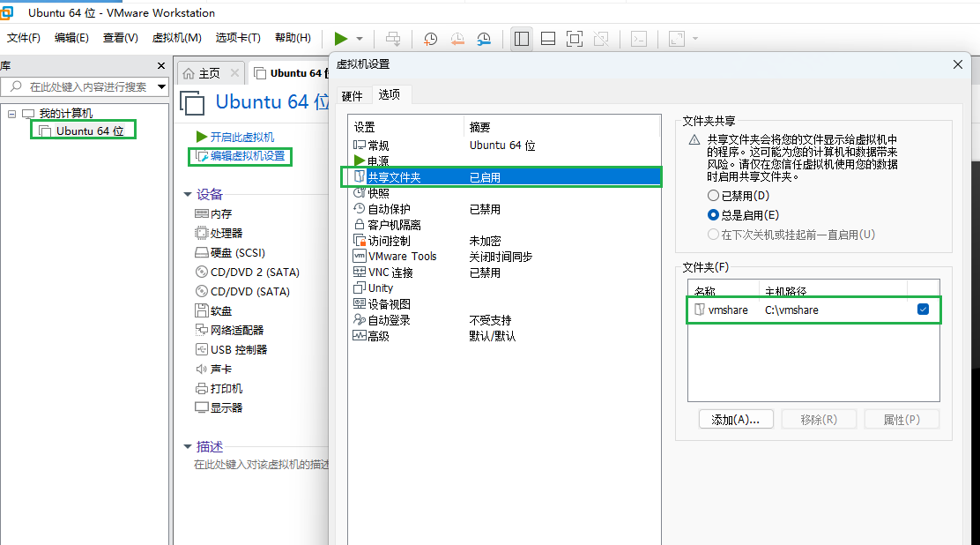This screenshot has width=980, height=545.
Task: Toggle the thumbnail bar view icon
Action: pyautogui.click(x=548, y=39)
